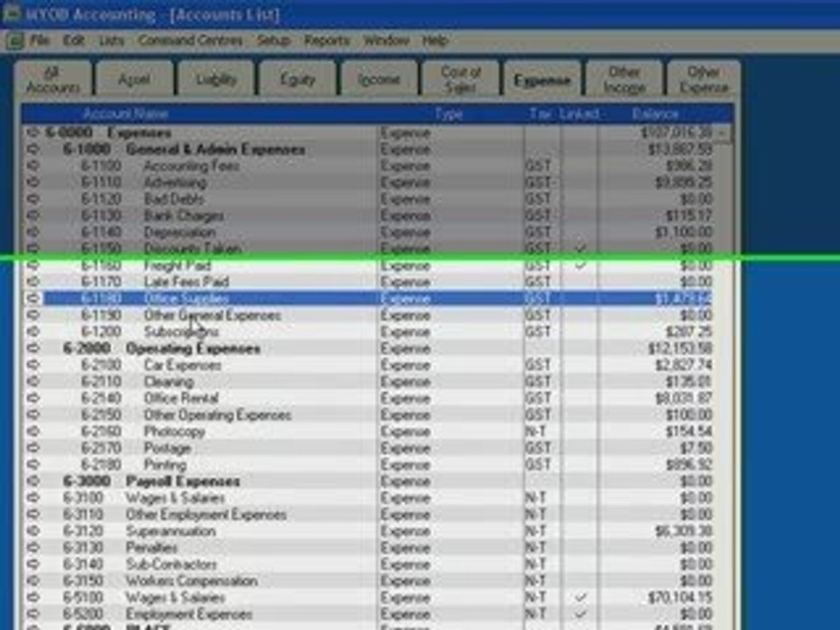Viewport: 840px width, 630px height.
Task: Open zoom arrow for Other General Expenses
Action: (x=33, y=315)
